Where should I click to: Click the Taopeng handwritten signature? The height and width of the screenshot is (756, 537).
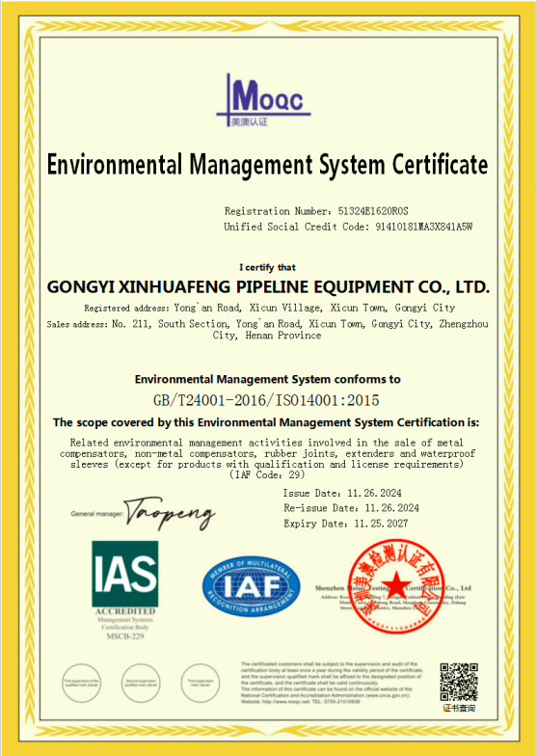point(170,514)
